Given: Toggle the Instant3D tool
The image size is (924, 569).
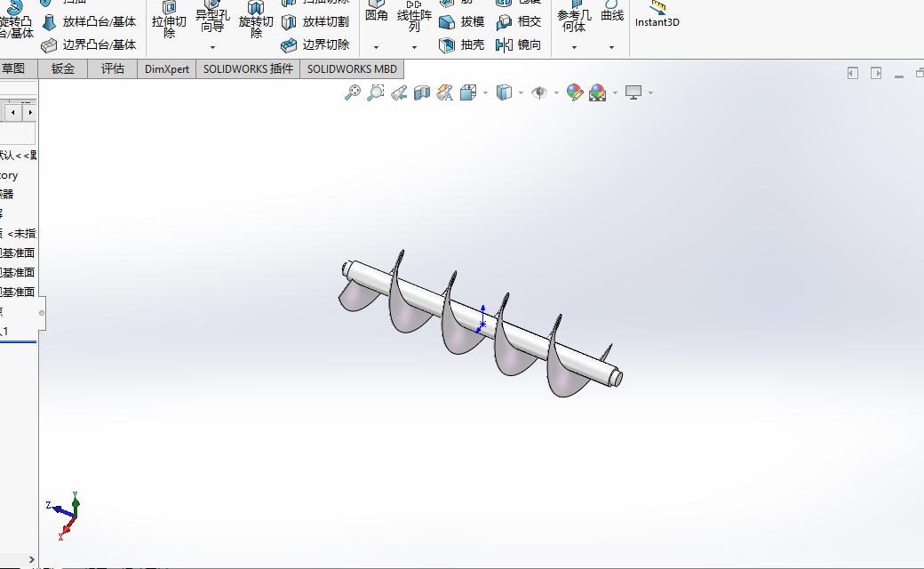Looking at the screenshot, I should pos(657,15).
